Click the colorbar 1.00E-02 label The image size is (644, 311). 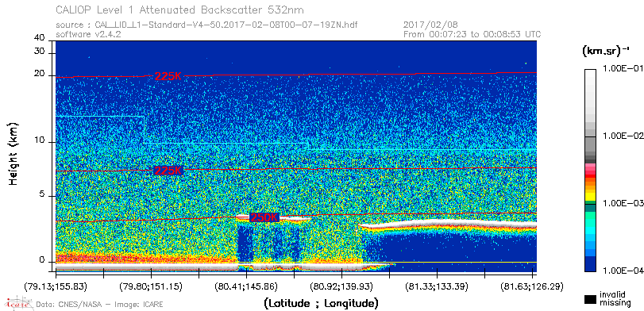623,136
